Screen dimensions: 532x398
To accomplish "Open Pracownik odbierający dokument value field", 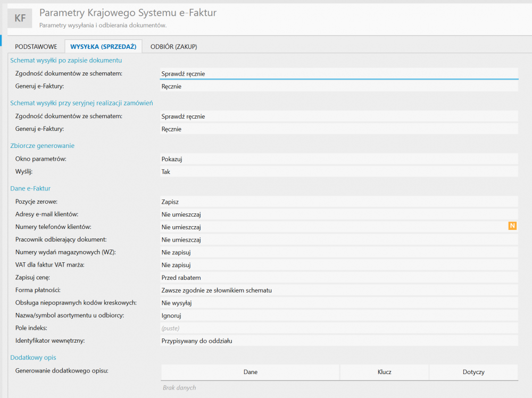I will [x=339, y=239].
